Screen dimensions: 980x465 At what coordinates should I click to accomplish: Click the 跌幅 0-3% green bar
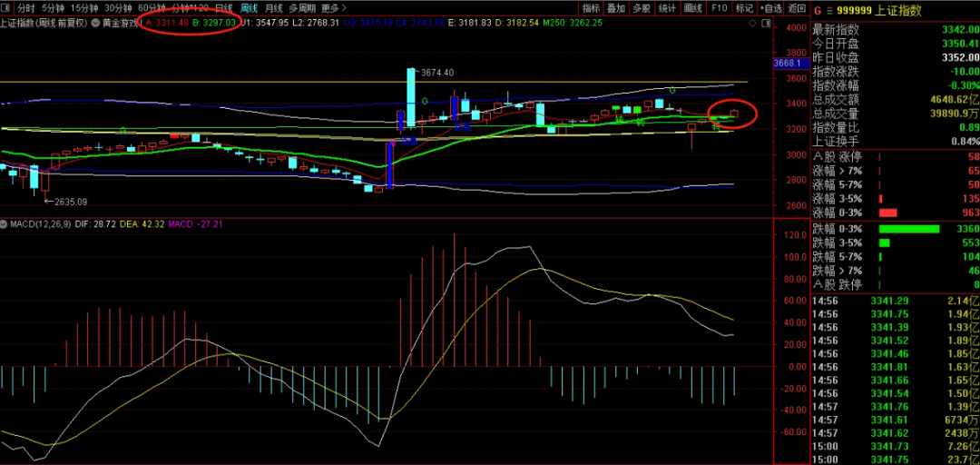coord(909,229)
